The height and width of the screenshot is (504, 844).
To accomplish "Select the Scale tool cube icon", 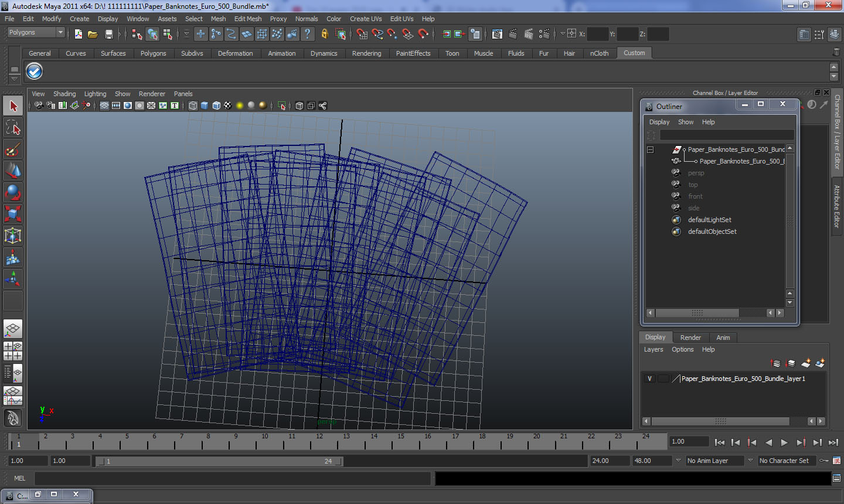I will click(13, 214).
